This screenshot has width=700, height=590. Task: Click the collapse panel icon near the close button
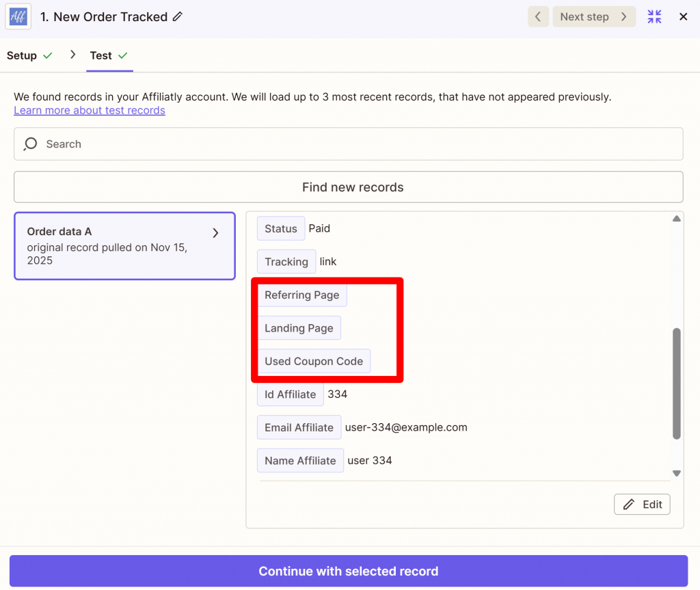[x=654, y=16]
